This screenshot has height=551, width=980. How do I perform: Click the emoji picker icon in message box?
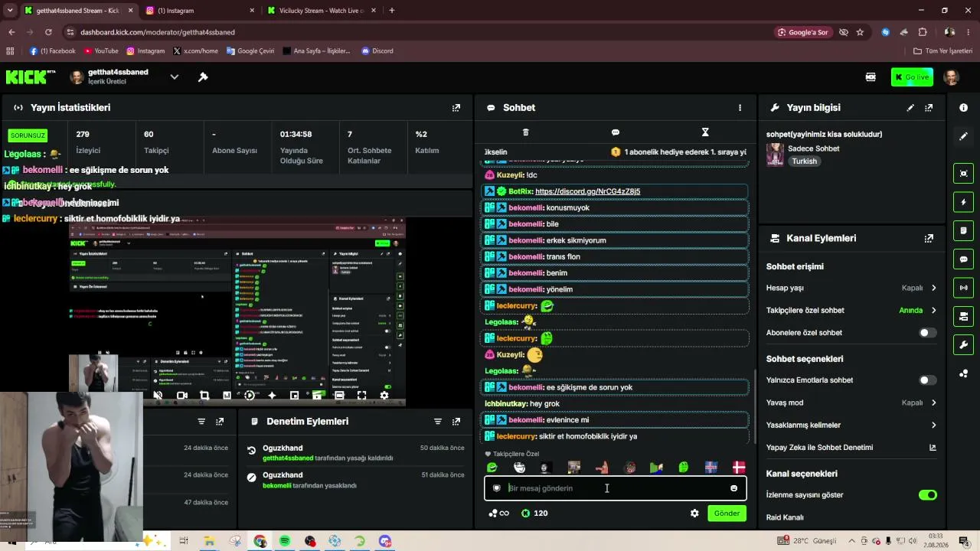point(733,488)
